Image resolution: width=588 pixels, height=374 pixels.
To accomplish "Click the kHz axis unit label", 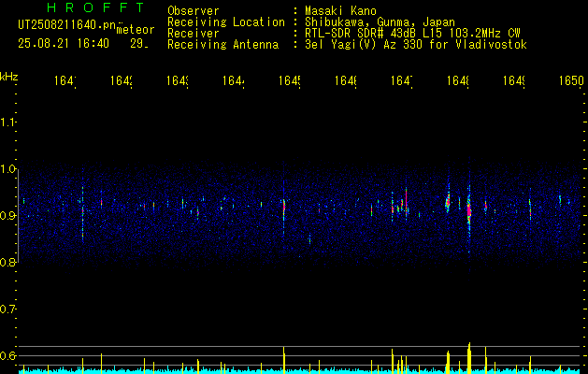I will click(x=8, y=77).
